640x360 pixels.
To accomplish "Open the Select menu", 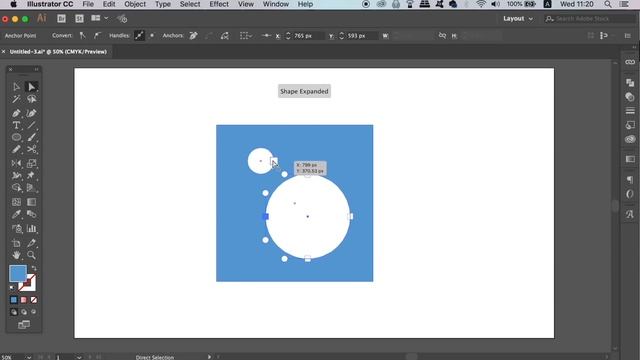I will tap(190, 4).
